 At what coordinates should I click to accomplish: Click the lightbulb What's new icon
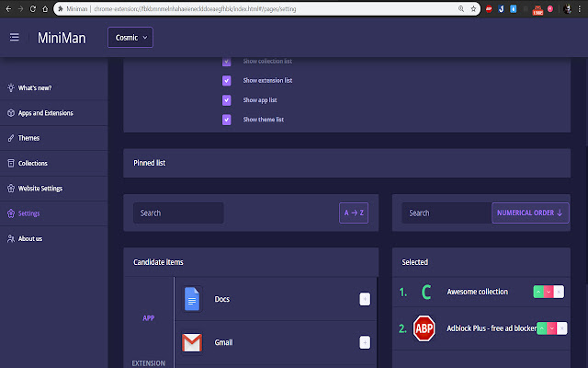click(11, 87)
